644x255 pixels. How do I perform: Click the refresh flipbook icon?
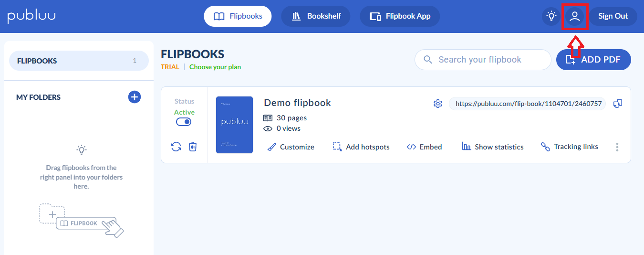pos(176,147)
